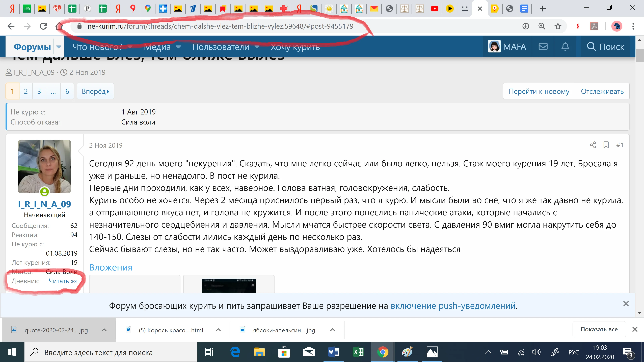This screenshot has width=644, height=362.
Task: Click the Adobe Acrobat extension icon
Action: (x=594, y=26)
